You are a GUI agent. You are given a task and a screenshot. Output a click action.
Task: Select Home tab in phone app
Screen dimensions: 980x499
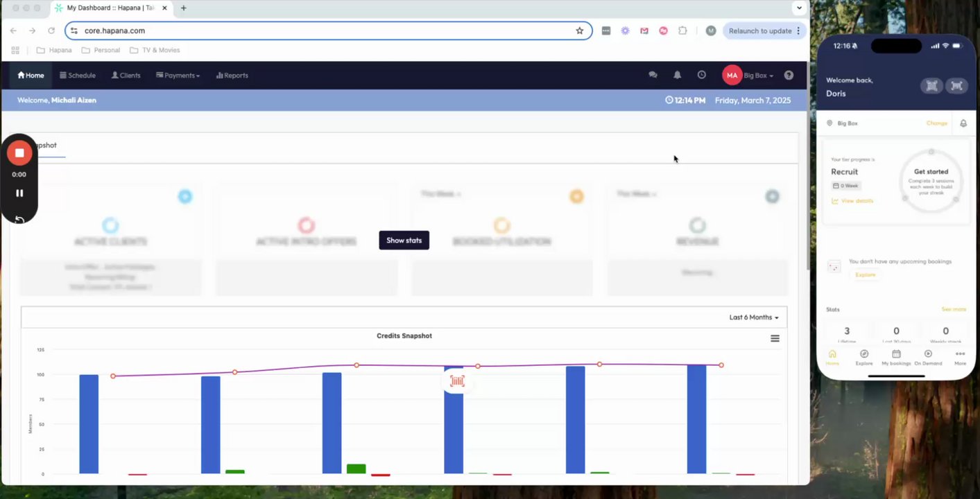click(x=832, y=358)
